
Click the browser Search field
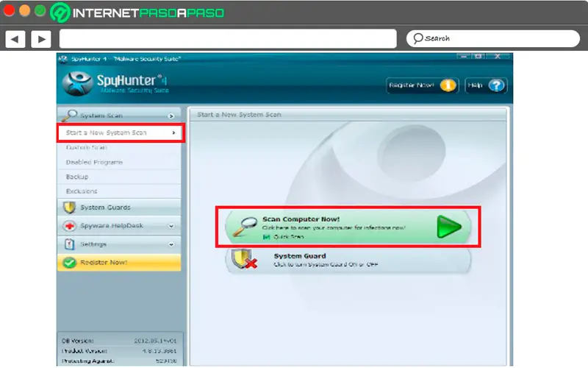click(492, 38)
